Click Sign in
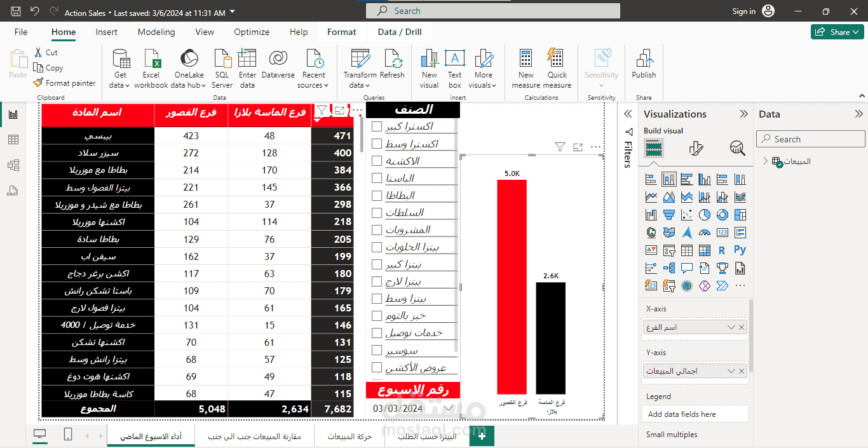 click(x=743, y=11)
